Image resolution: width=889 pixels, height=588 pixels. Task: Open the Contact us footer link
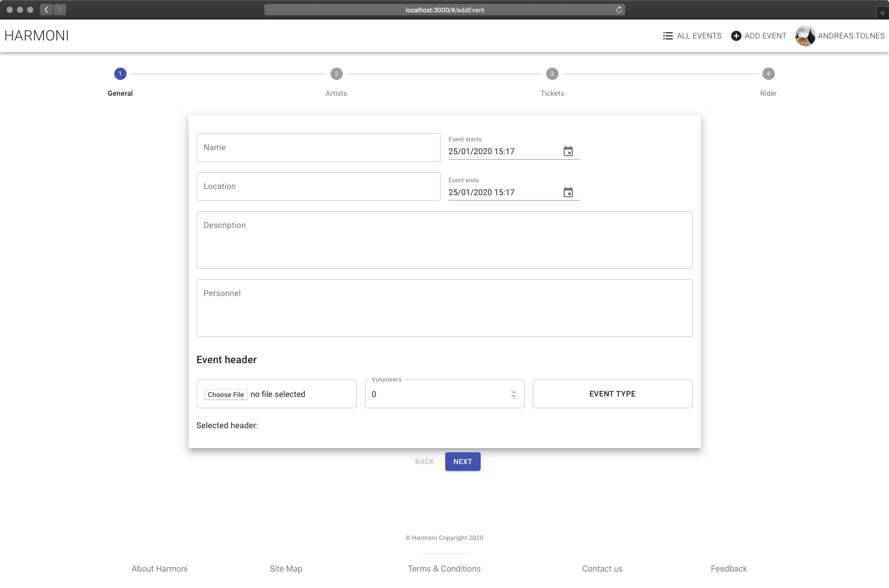[x=602, y=569]
